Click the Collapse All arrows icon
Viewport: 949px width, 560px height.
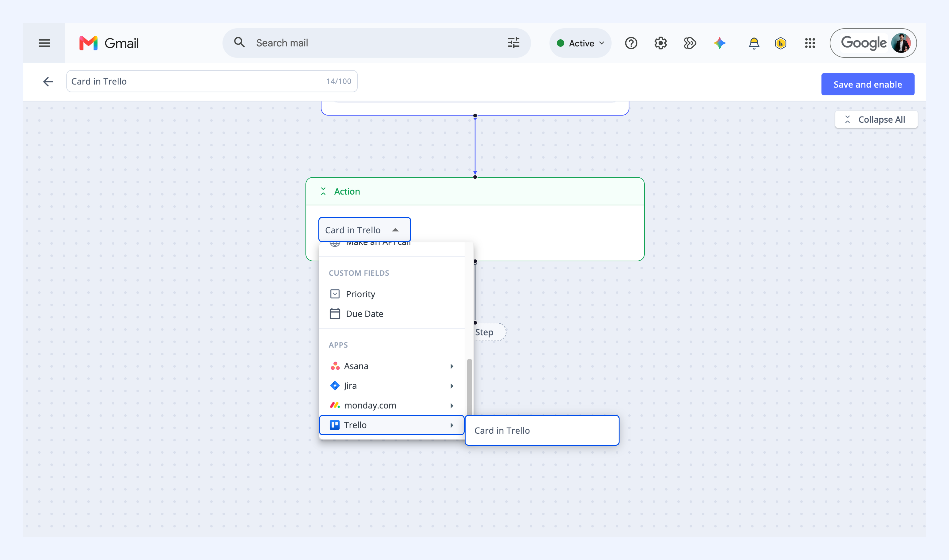[x=848, y=120]
